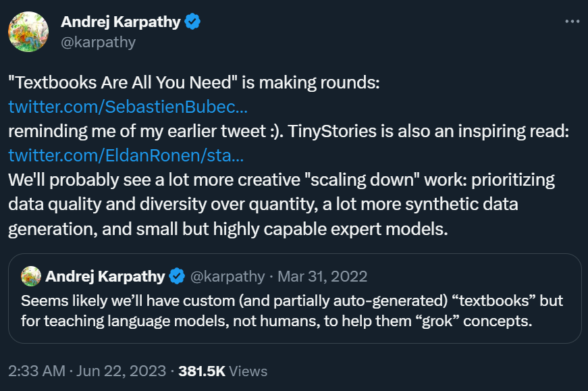Open the author name at the top of the tweet
The width and height of the screenshot is (588, 391).
(x=122, y=22)
